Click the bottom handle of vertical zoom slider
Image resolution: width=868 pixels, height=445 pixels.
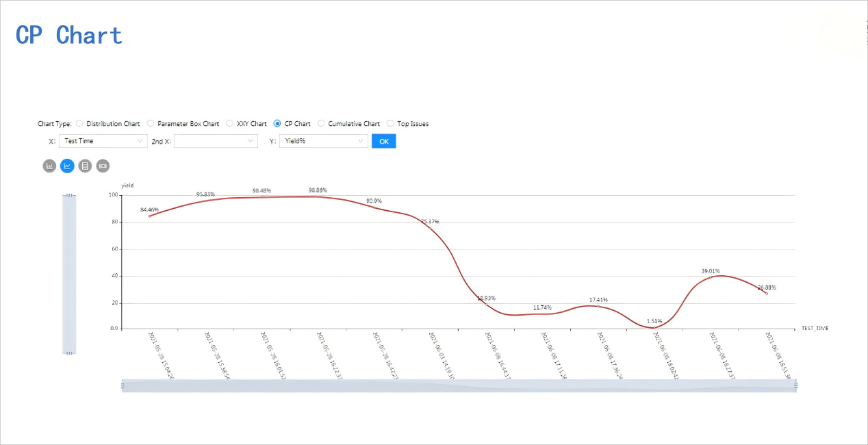(x=69, y=353)
